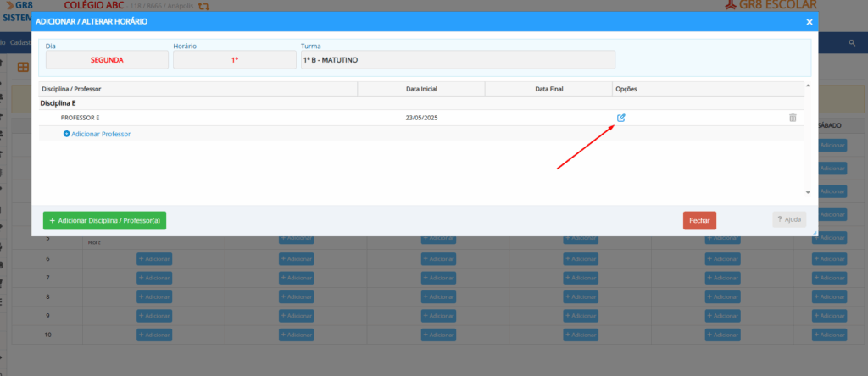Close the Adicionar / Alterar Horário dialog
The image size is (868, 376).
click(x=810, y=22)
